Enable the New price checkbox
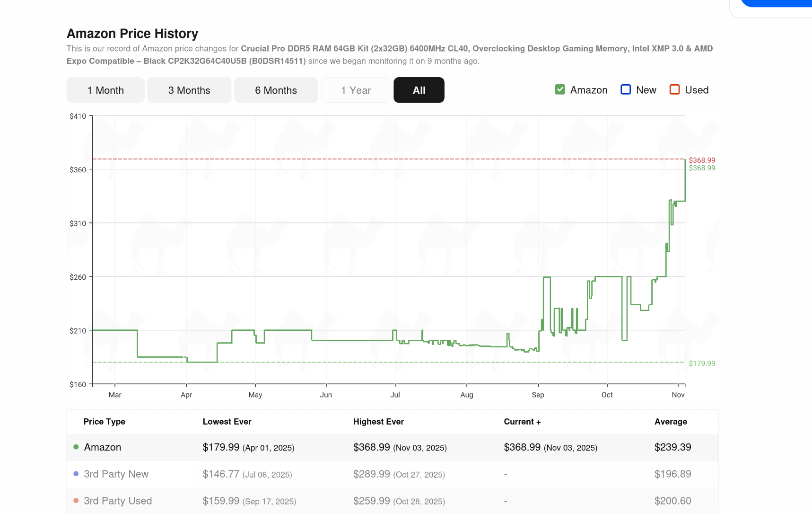Screen dimensions: 812x514 pyautogui.click(x=626, y=89)
